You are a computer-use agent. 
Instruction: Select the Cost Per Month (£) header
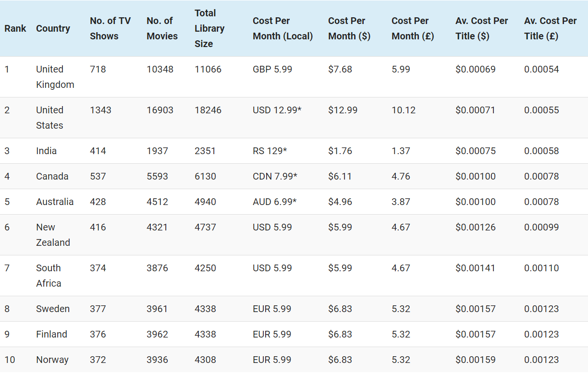(413, 28)
